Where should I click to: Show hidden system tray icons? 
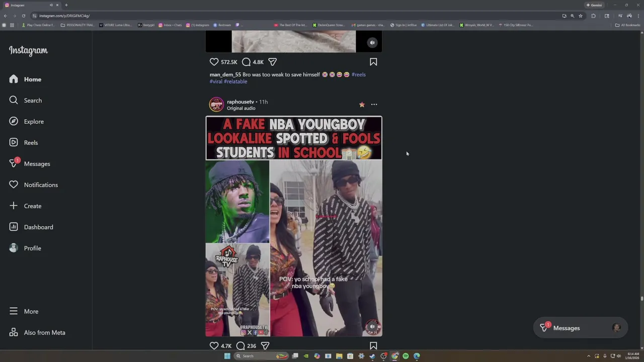click(589, 356)
